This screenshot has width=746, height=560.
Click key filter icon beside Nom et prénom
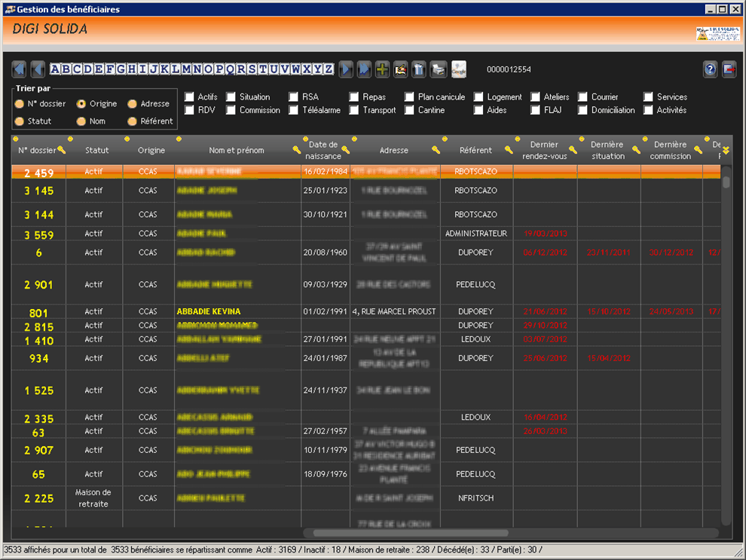[x=297, y=151]
